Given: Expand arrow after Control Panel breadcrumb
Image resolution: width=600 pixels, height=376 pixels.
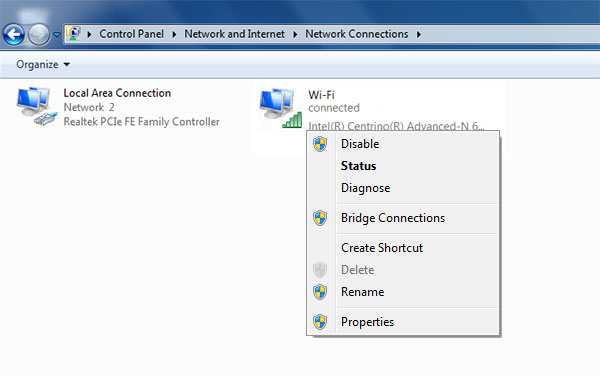Looking at the screenshot, I should [174, 34].
